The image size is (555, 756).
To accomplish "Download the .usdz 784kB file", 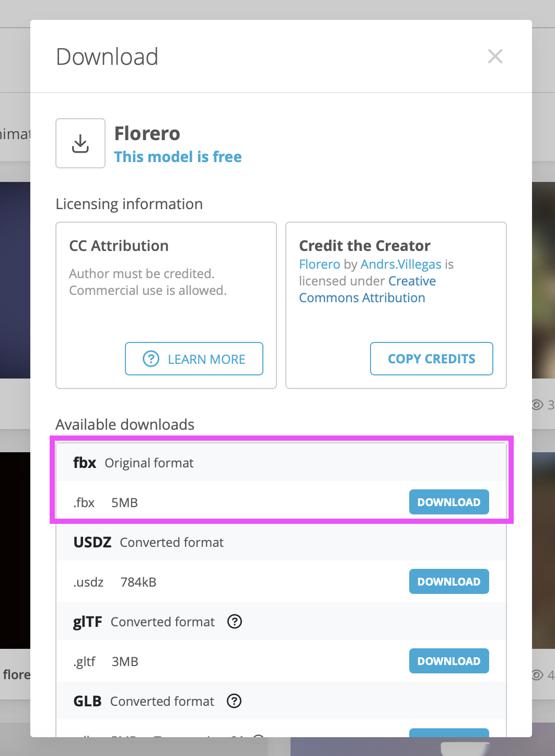I will point(448,581).
